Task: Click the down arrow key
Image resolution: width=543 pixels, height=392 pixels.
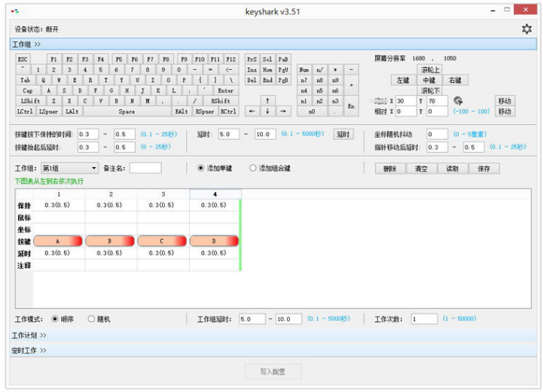Action: pos(267,111)
